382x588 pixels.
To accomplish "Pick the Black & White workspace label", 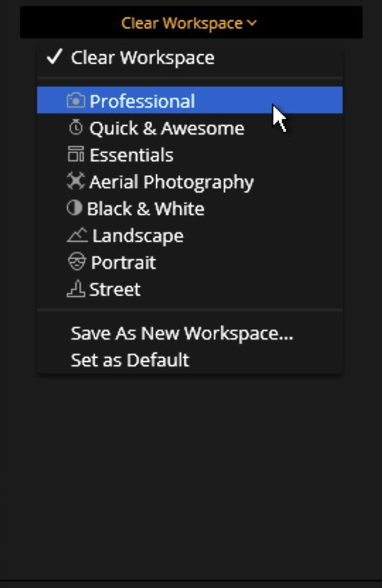I will [x=145, y=209].
